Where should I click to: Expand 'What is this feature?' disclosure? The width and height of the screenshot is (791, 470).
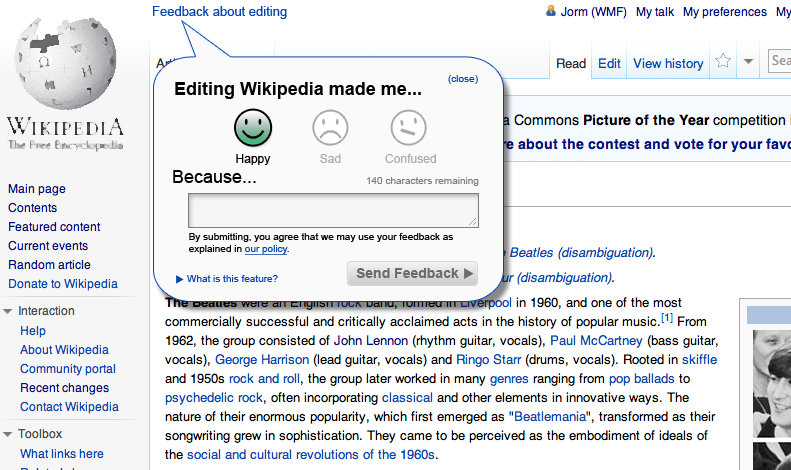pyautogui.click(x=227, y=279)
